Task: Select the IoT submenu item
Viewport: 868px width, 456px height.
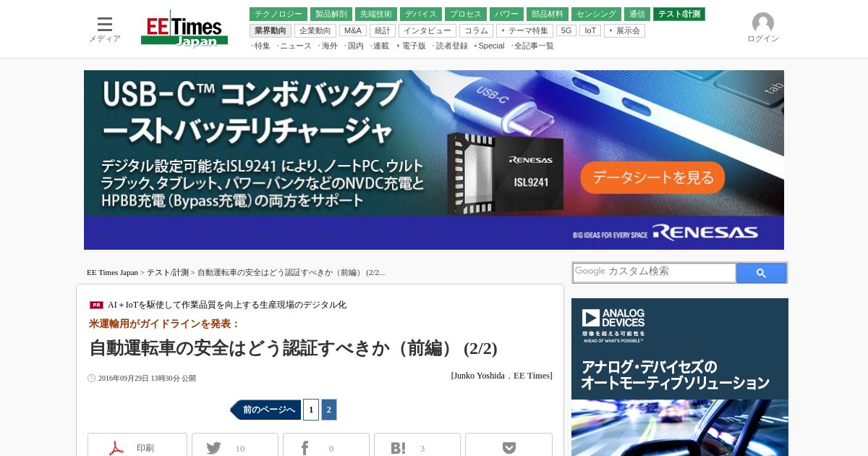Action: click(590, 30)
